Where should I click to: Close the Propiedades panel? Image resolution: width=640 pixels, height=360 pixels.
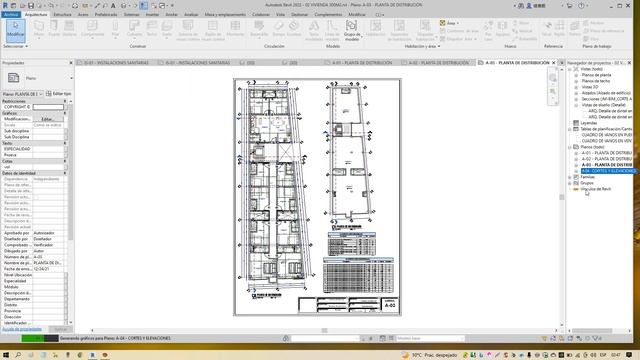71,63
